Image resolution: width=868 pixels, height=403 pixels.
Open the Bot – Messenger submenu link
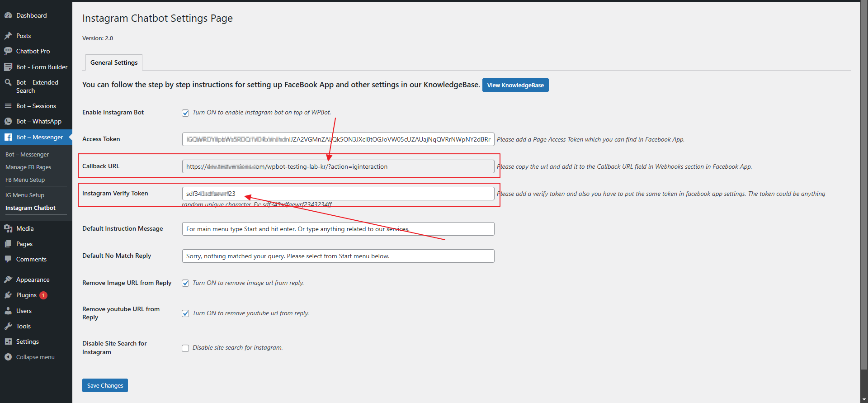pos(27,154)
